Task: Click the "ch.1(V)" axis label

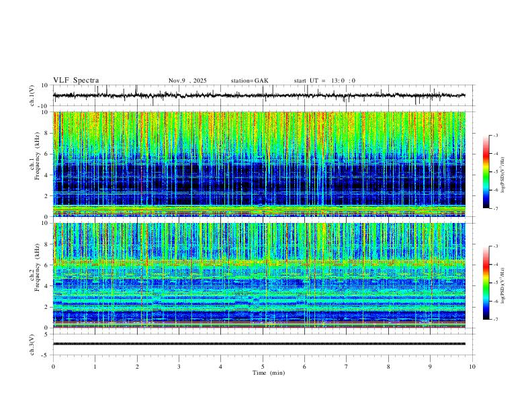Action: (x=32, y=95)
